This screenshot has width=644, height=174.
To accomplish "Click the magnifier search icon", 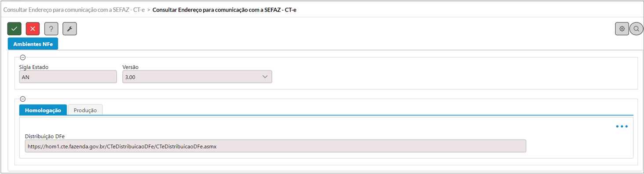I will pyautogui.click(x=636, y=29).
